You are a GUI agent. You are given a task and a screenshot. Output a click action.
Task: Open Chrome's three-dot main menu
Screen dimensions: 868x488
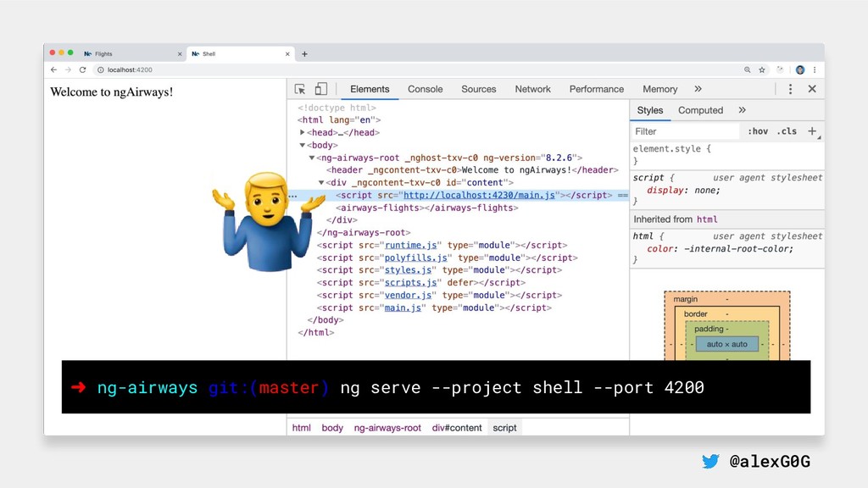click(x=815, y=69)
